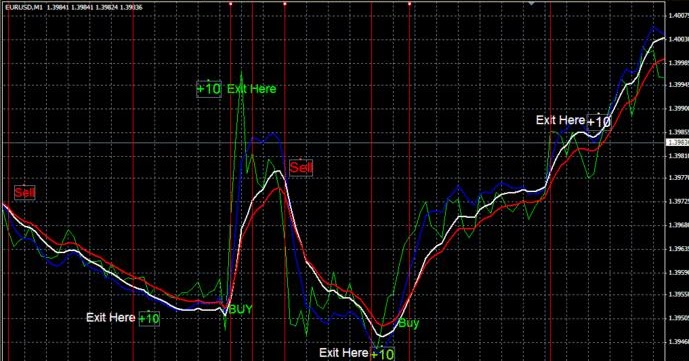The image size is (689, 361).
Task: Click the horizontal gray current price line
Action: pyautogui.click(x=333, y=143)
